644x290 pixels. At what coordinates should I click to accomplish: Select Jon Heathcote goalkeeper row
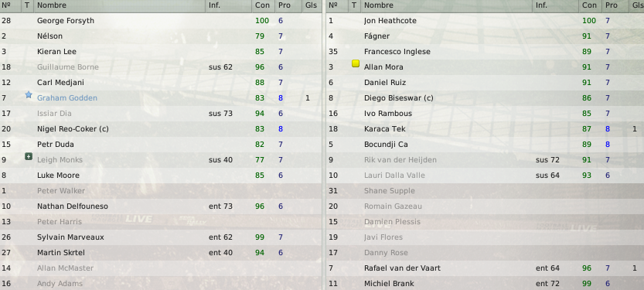pos(485,21)
